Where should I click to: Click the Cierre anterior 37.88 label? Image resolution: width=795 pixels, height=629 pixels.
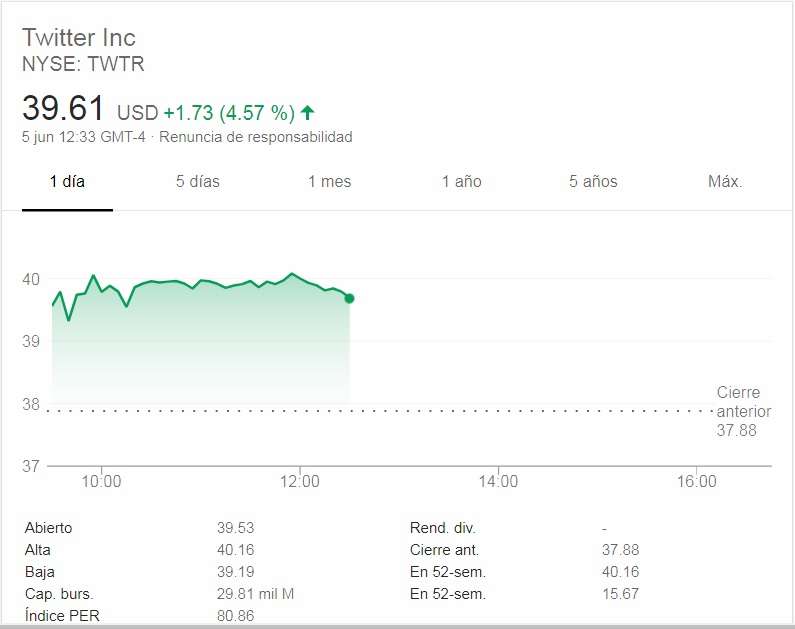click(738, 411)
